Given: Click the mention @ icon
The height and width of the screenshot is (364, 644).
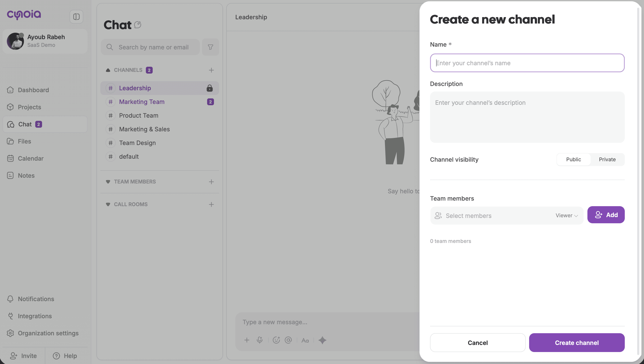Looking at the screenshot, I should click(x=288, y=340).
